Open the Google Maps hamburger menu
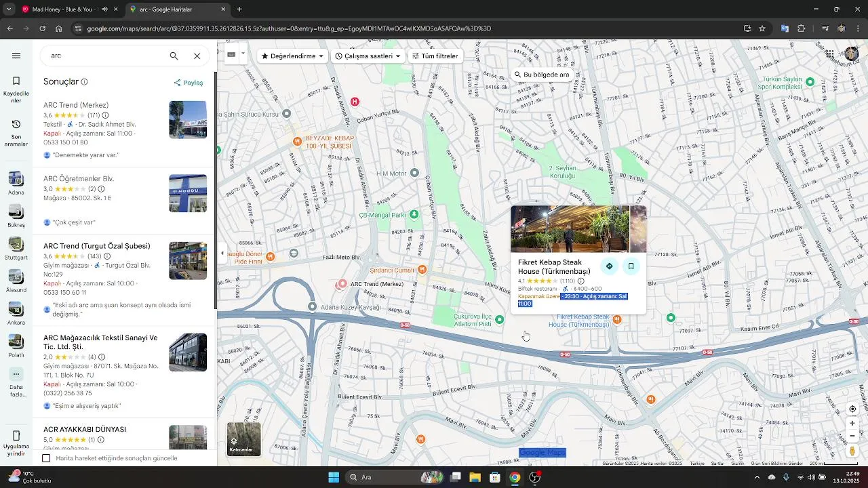868x488 pixels. click(x=16, y=56)
